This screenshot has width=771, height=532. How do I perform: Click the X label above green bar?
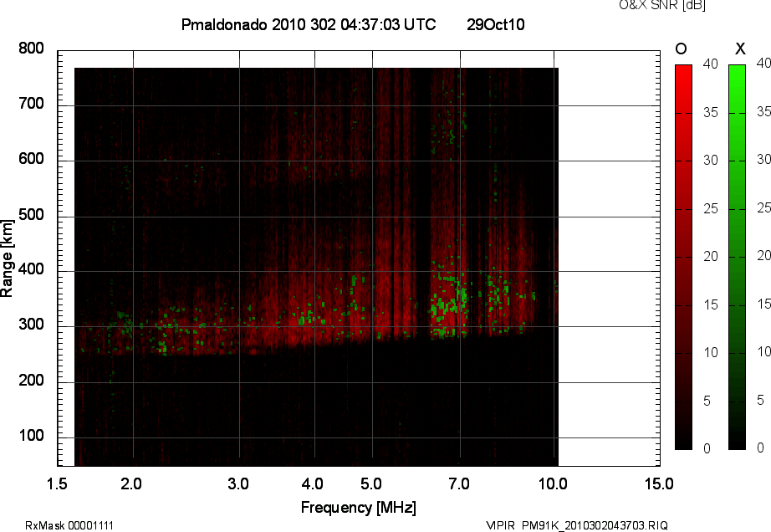tap(739, 49)
